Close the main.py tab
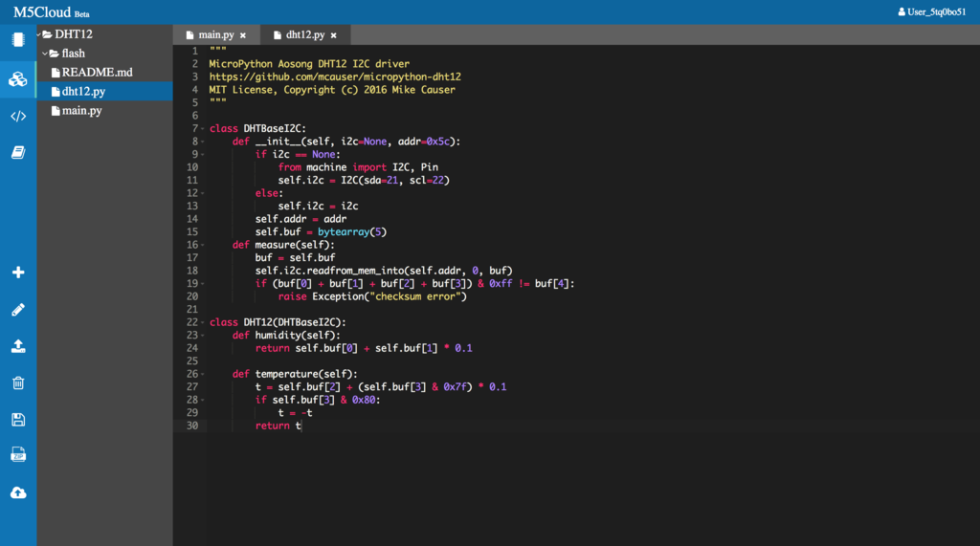This screenshot has height=546, width=980. (x=243, y=35)
